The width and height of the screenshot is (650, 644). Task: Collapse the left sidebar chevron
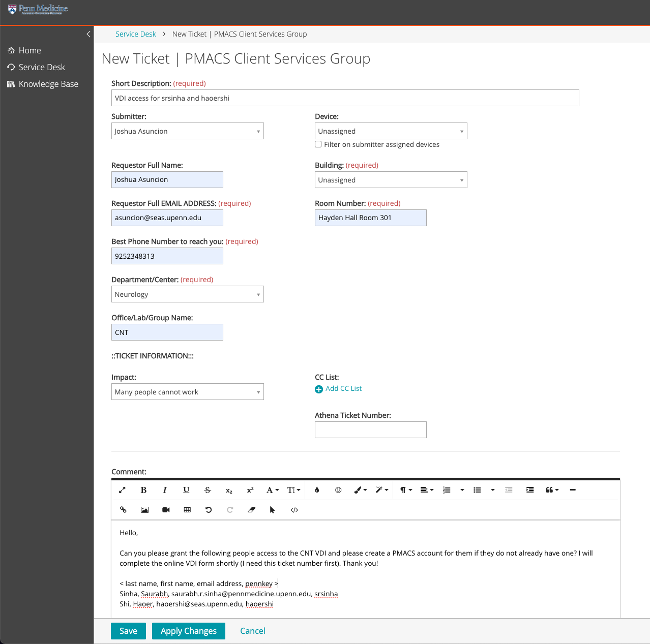[88, 34]
